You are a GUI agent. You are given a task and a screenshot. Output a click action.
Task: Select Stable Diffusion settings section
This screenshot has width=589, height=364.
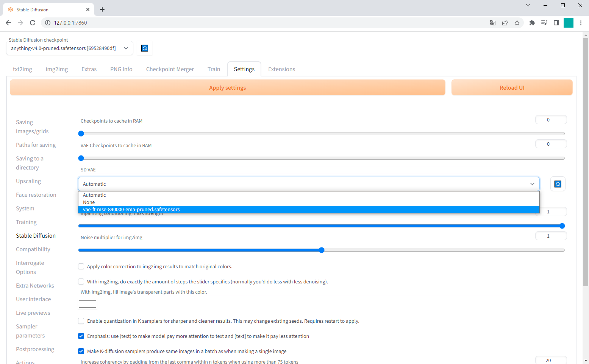pyautogui.click(x=36, y=236)
